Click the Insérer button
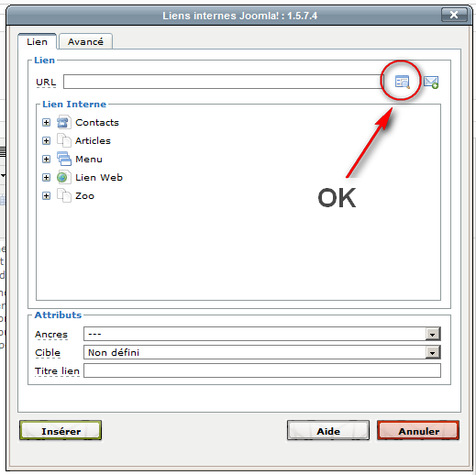This screenshot has height=475, width=476. 61,431
